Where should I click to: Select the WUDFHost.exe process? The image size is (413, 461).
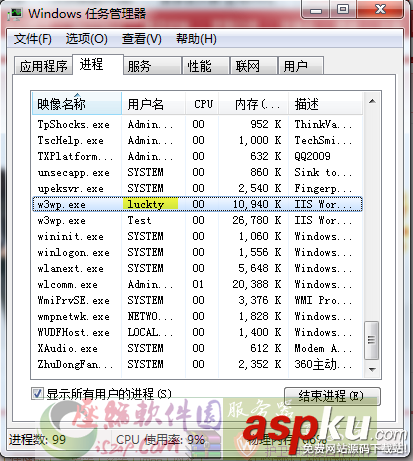tap(197, 332)
